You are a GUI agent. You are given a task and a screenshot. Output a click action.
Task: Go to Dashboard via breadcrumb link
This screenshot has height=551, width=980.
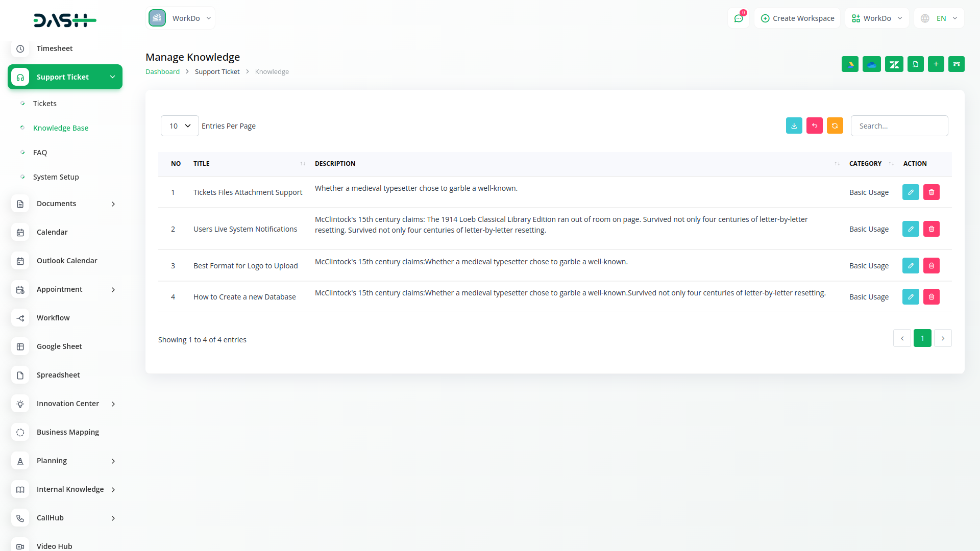point(162,72)
